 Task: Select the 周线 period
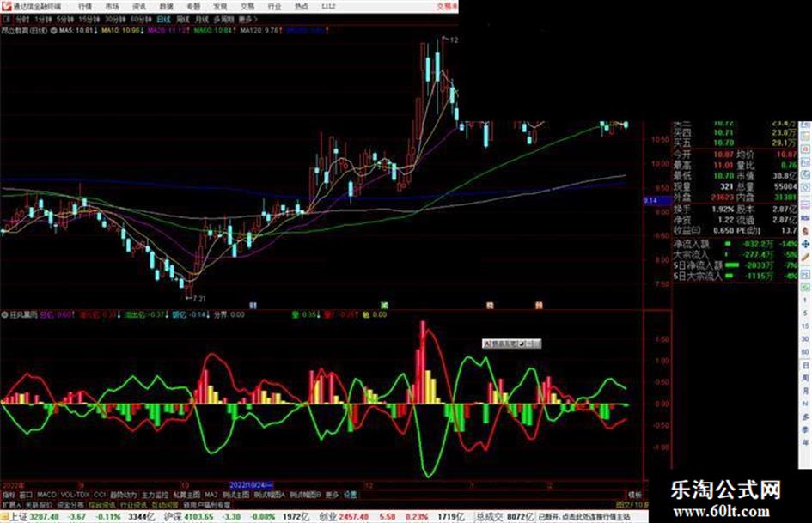182,19
